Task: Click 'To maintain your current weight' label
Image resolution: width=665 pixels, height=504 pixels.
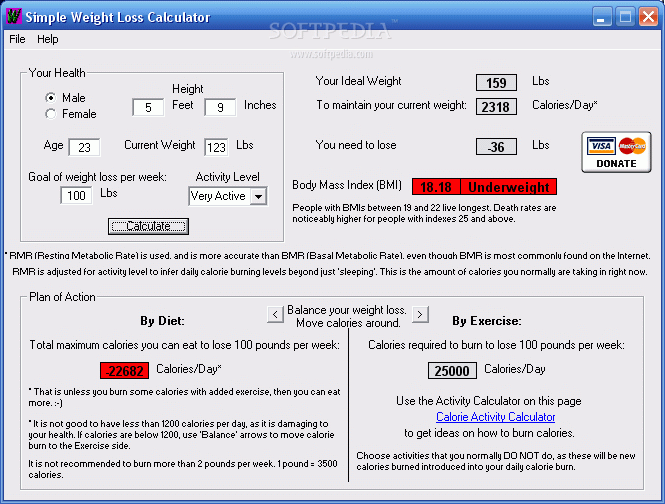Action: point(391,105)
